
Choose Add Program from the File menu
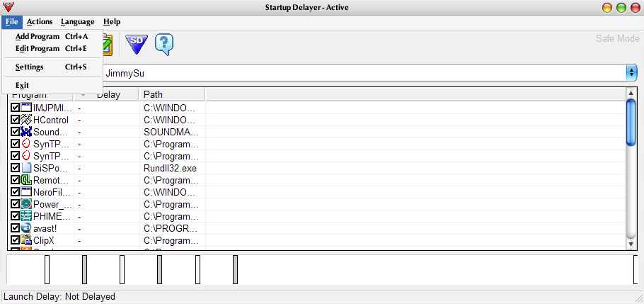pyautogui.click(x=52, y=37)
